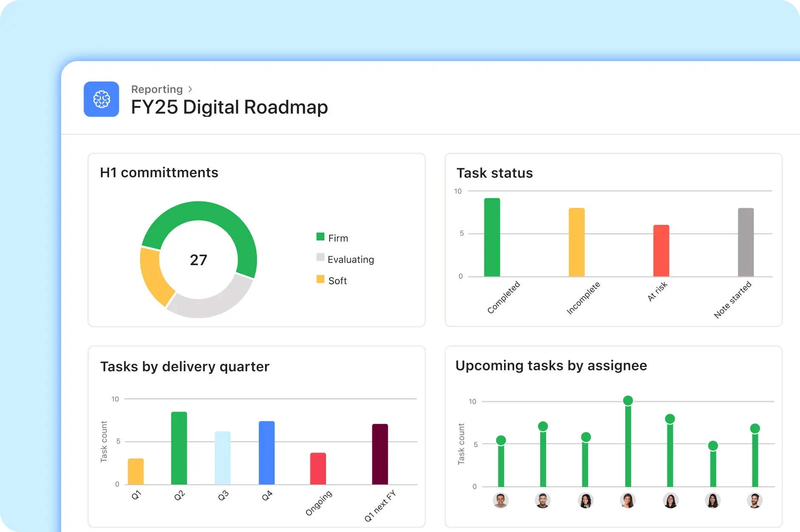800x532 pixels.
Task: Click the green Q2 bar
Action: [179, 448]
